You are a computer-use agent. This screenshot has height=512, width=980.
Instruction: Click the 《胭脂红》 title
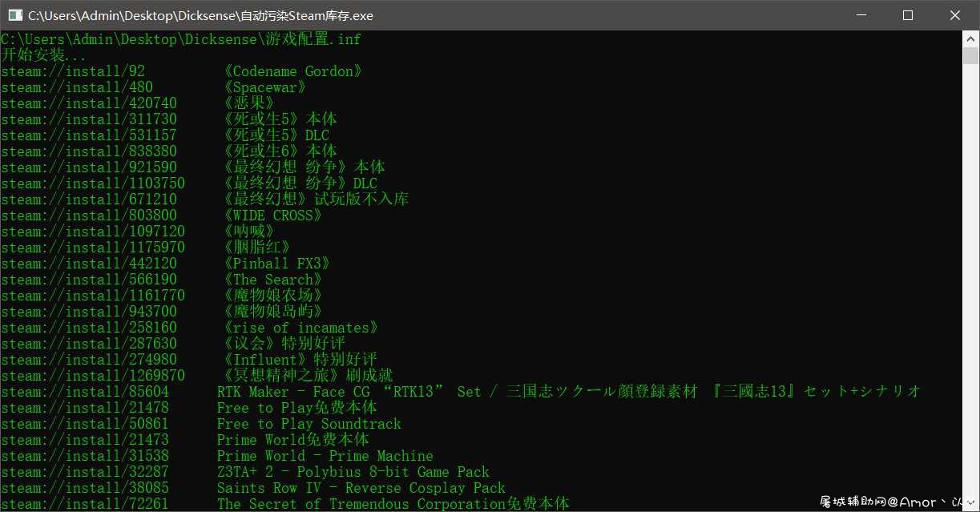pos(257,248)
